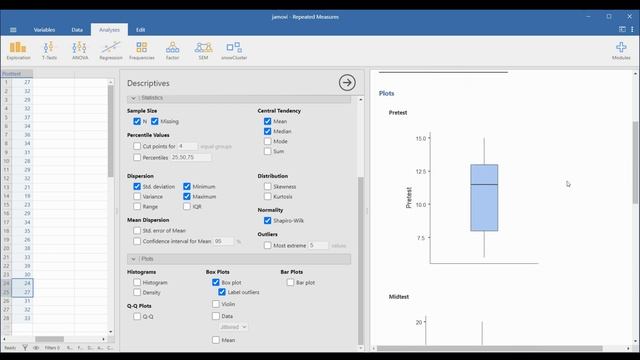This screenshot has height=360, width=640.
Task: Select the Posttest column header
Action: tap(17, 74)
